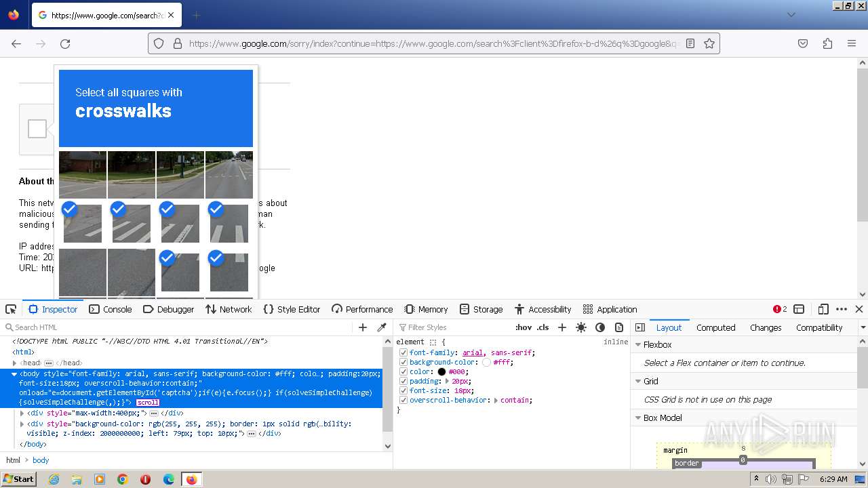
Task: Toggle the three-pane inspector sidebar
Action: pos(640,327)
